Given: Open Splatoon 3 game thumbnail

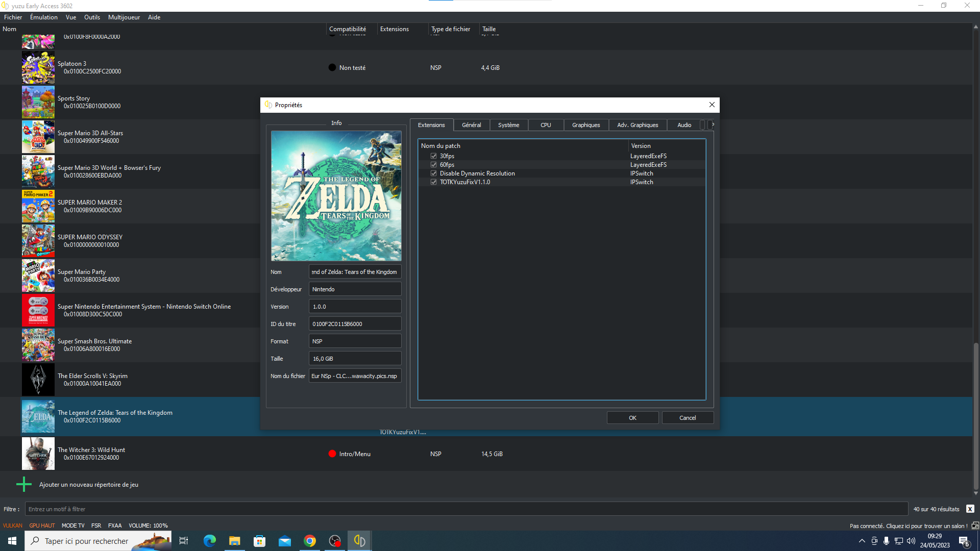Looking at the screenshot, I should (x=38, y=67).
